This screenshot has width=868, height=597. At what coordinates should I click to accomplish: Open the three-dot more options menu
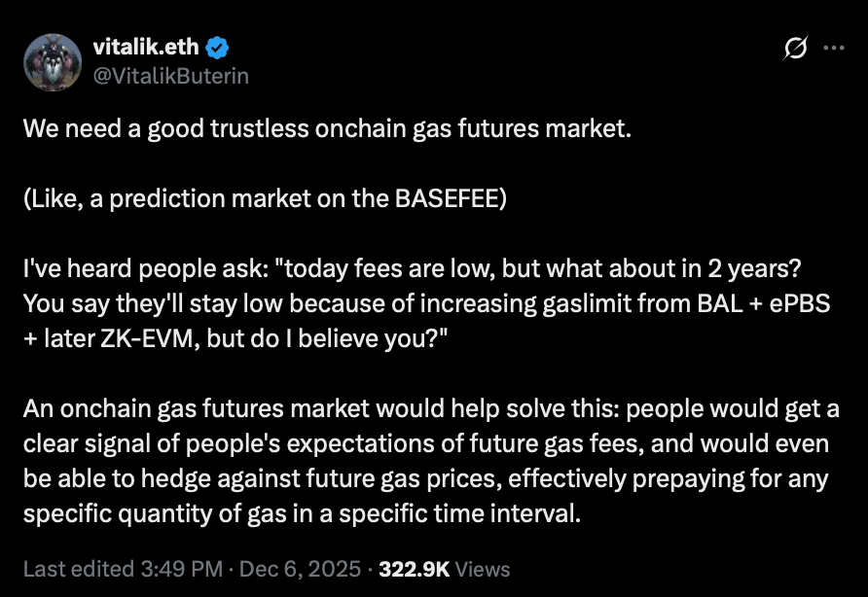(834, 48)
